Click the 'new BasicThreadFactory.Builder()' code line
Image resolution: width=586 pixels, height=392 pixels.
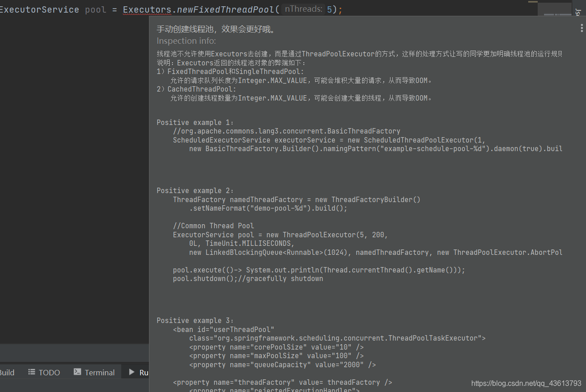point(376,148)
